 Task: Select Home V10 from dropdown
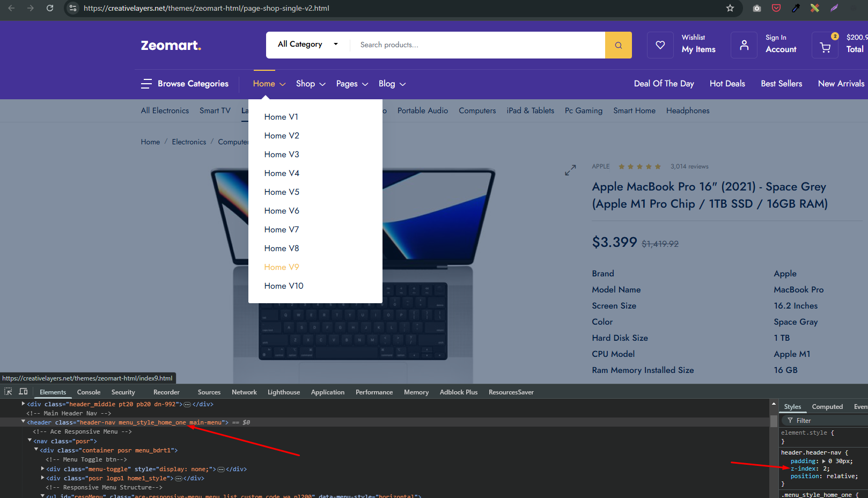284,286
